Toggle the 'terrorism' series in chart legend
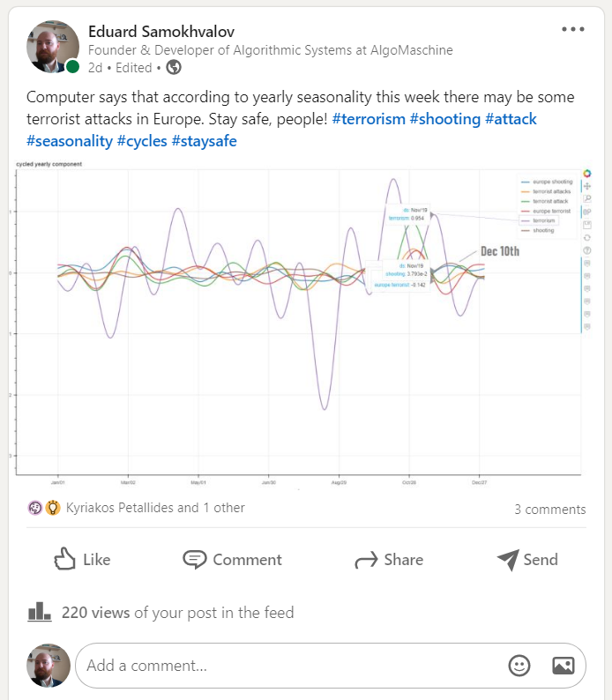 pos(544,221)
